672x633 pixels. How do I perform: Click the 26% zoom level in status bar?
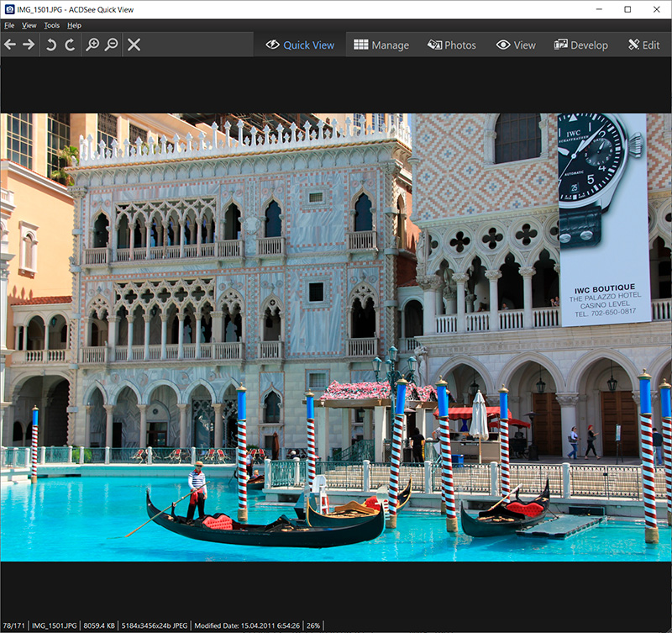click(x=312, y=625)
